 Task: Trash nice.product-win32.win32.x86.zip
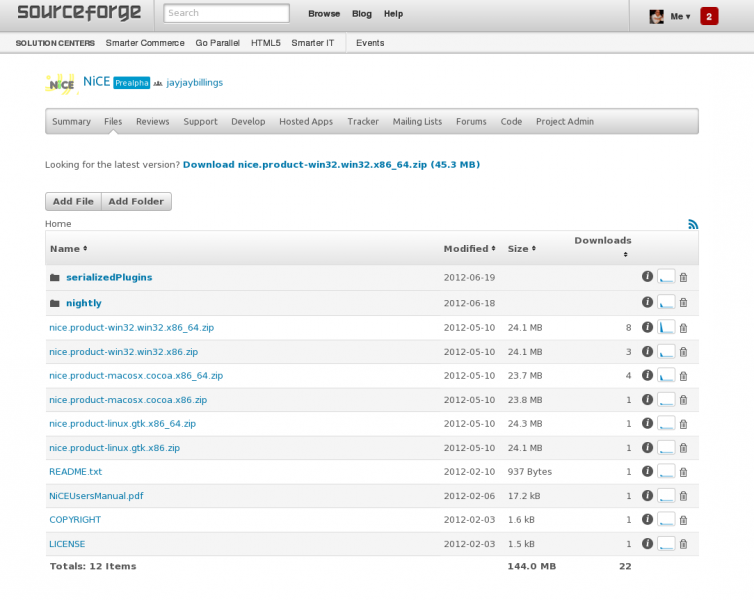click(x=683, y=352)
